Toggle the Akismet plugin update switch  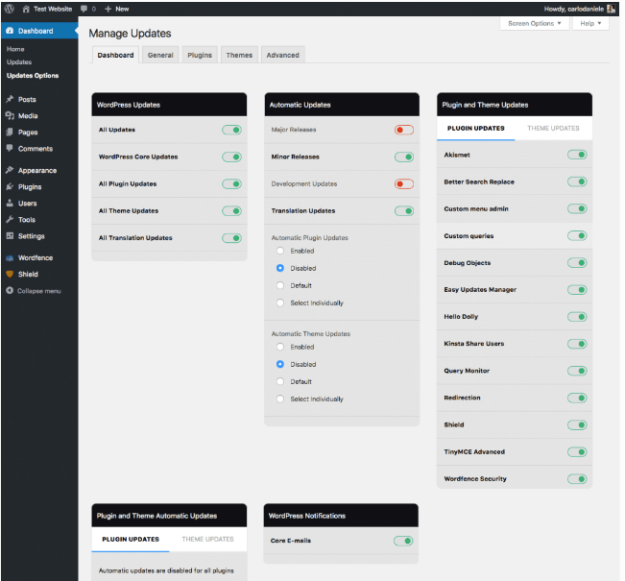point(577,155)
